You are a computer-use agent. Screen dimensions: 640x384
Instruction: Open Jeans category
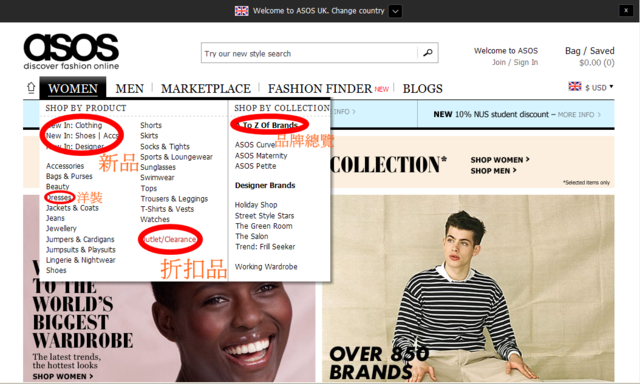[55, 218]
